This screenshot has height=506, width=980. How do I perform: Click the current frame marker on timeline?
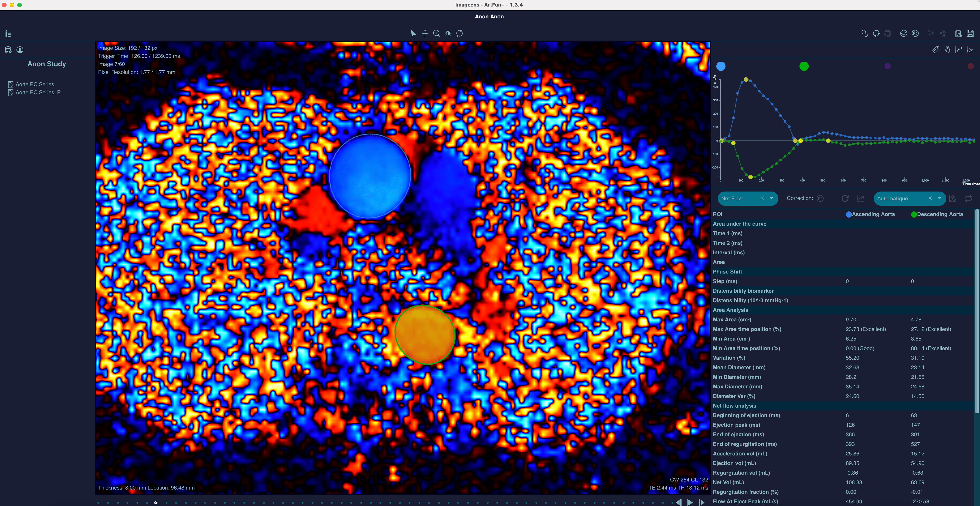coord(156,503)
